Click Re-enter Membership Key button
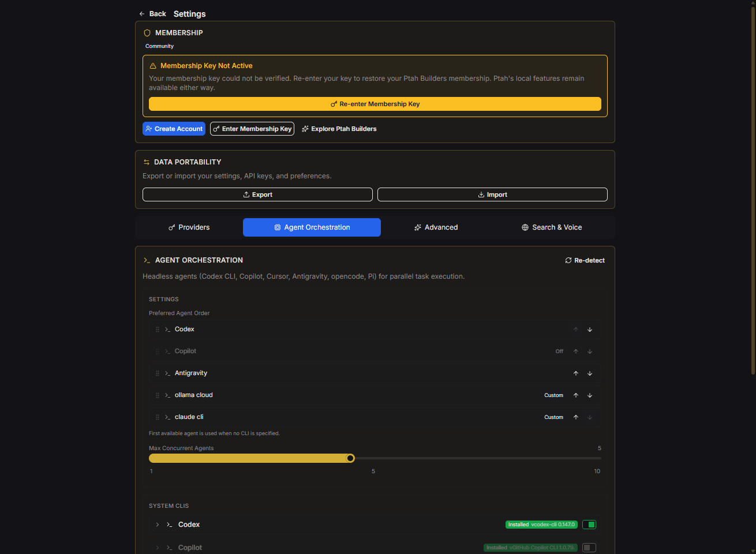 point(375,104)
